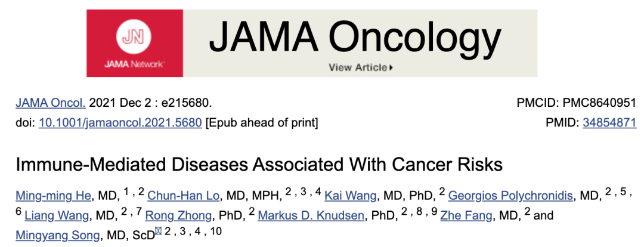Click the PMCID PMC8640951 text
Screen dimensions: 644x247
tap(577, 103)
